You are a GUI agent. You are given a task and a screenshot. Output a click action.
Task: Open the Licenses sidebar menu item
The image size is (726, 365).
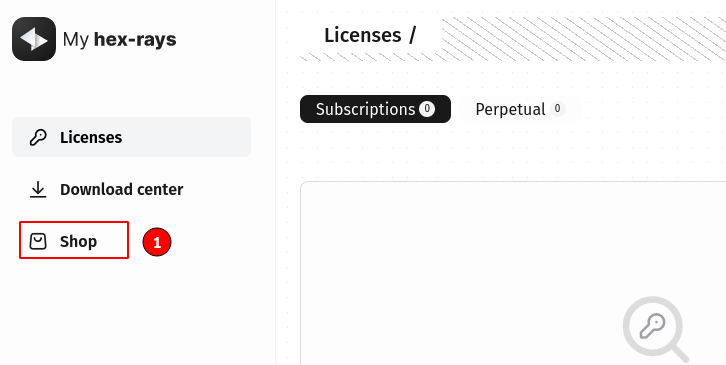[x=131, y=137]
